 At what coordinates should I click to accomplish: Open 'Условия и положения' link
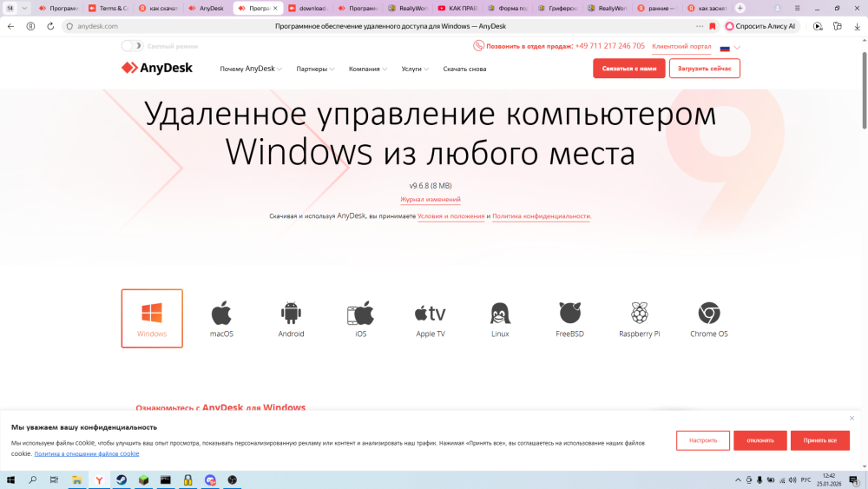click(x=450, y=216)
